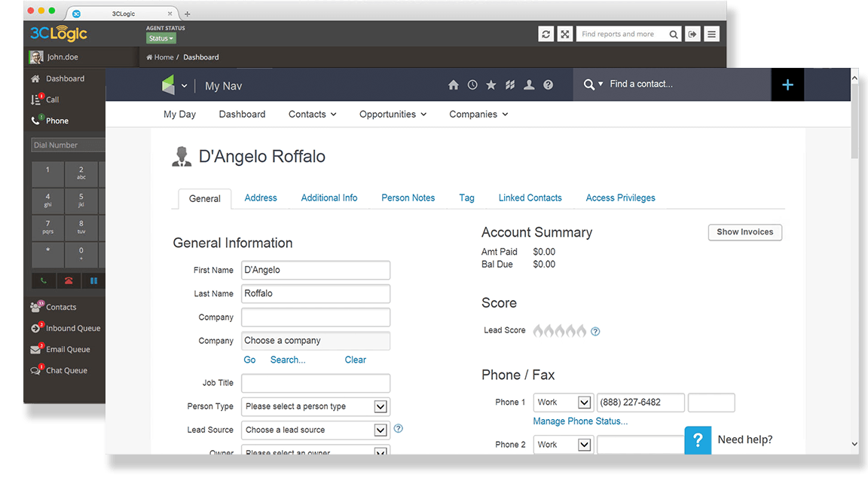Open Dashboard in top CRM menu
The width and height of the screenshot is (868, 493).
pyautogui.click(x=242, y=114)
